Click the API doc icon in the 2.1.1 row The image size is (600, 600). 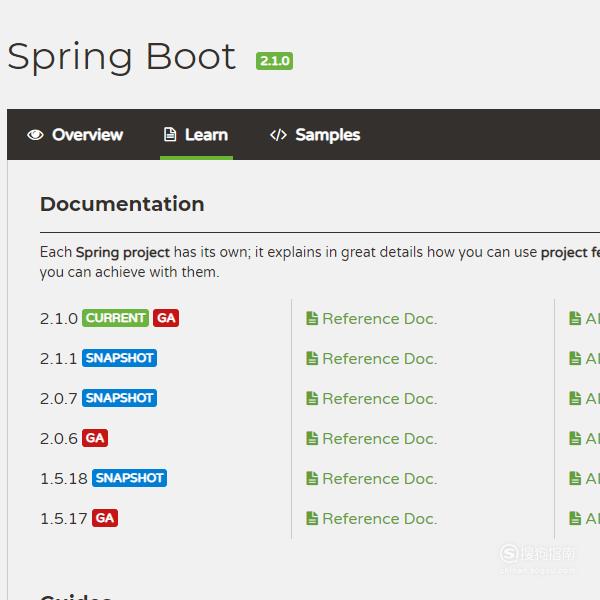(575, 358)
